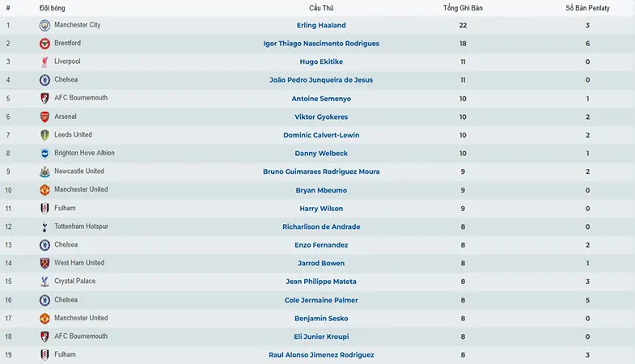Open Jean Philippe Mateta player link
The width and height of the screenshot is (635, 364).
[x=321, y=281]
